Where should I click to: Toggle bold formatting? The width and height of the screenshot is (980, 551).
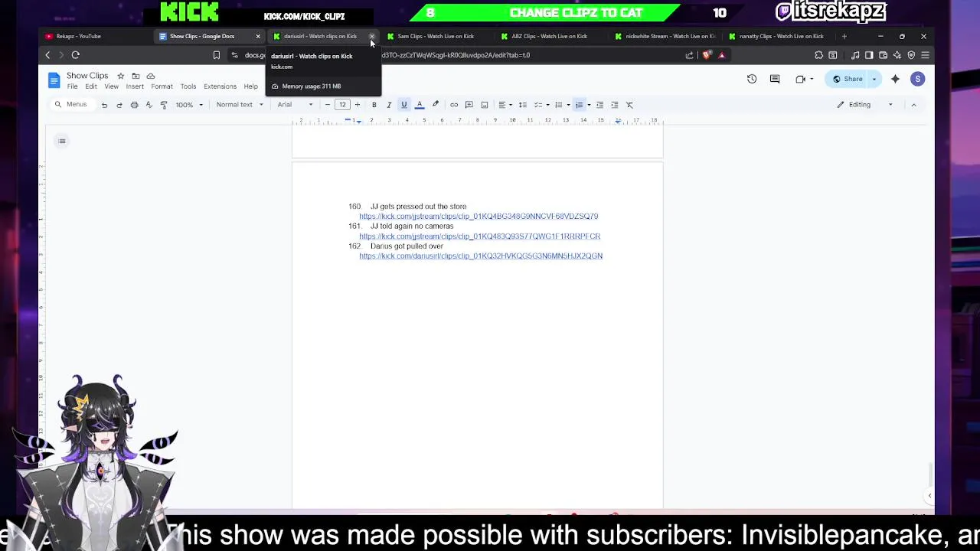tap(374, 105)
